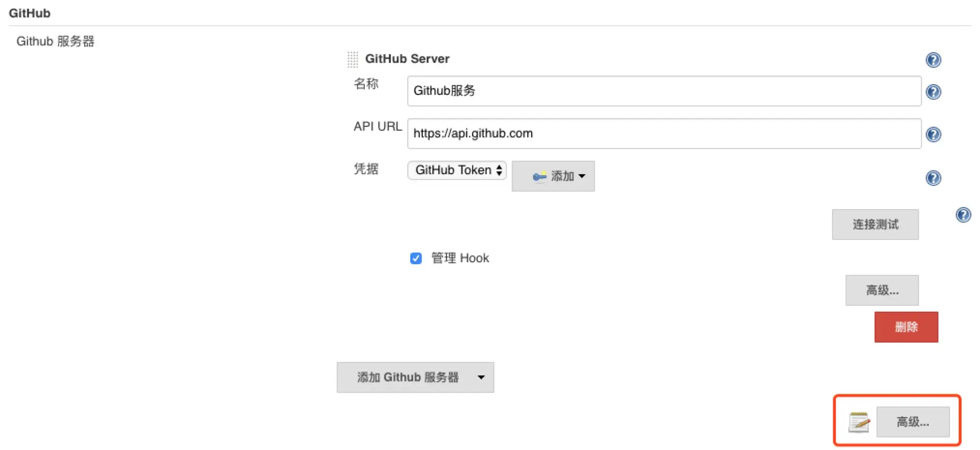This screenshot has height=450, width=980.
Task: Click the notepad edit icon beside bottom 高级
Action: pyautogui.click(x=859, y=422)
